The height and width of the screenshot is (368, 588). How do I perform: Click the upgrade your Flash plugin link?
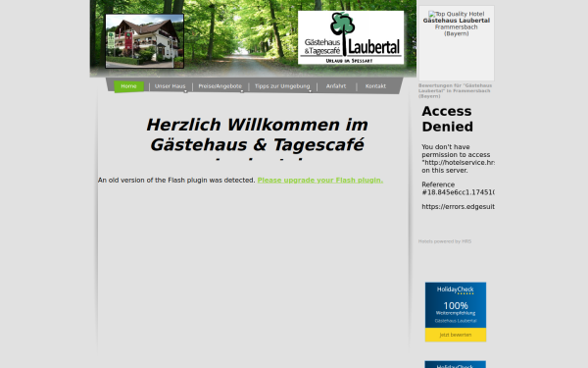tap(319, 181)
